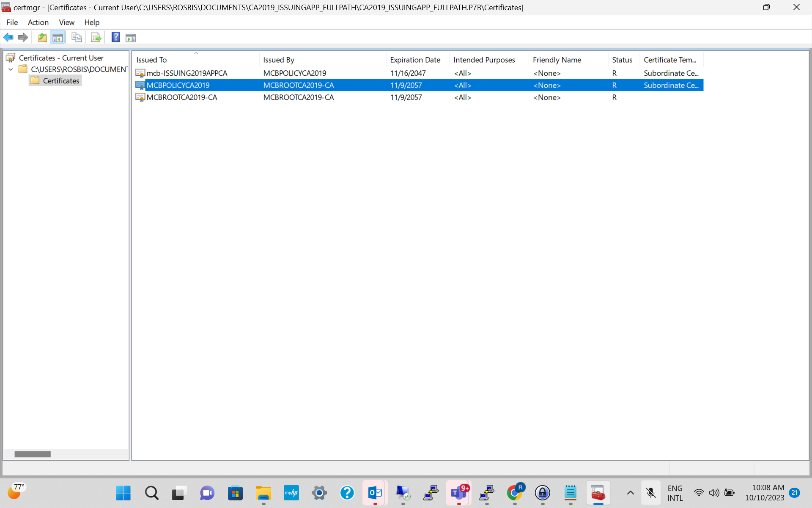
Task: Open Help via blue question-mark icon
Action: [x=115, y=37]
